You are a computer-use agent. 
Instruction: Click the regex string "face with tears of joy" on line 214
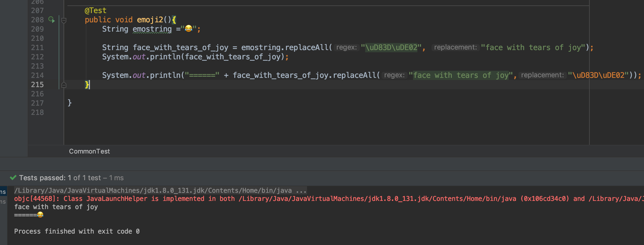coord(461,75)
